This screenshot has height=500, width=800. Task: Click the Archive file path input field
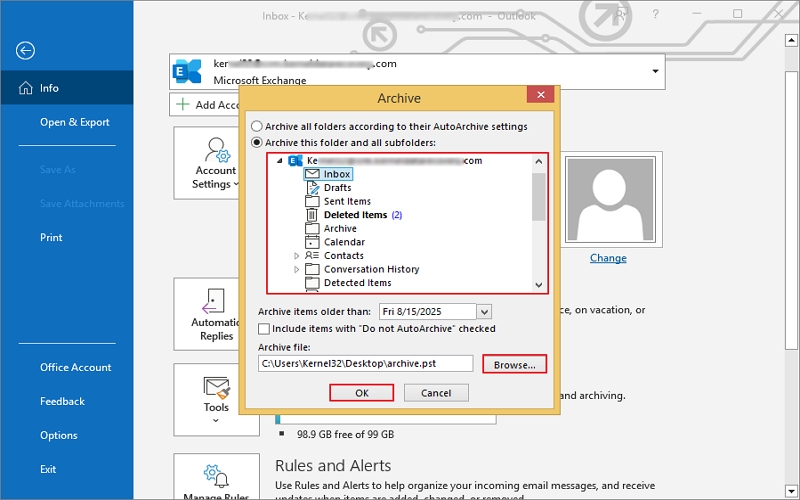(367, 364)
